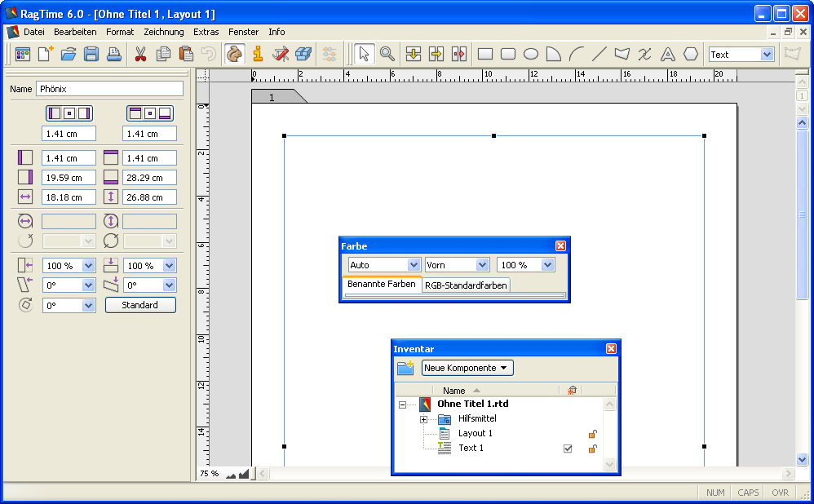The width and height of the screenshot is (814, 504).
Task: Open the Auto dropdown in Farbe panel
Action: tap(383, 265)
